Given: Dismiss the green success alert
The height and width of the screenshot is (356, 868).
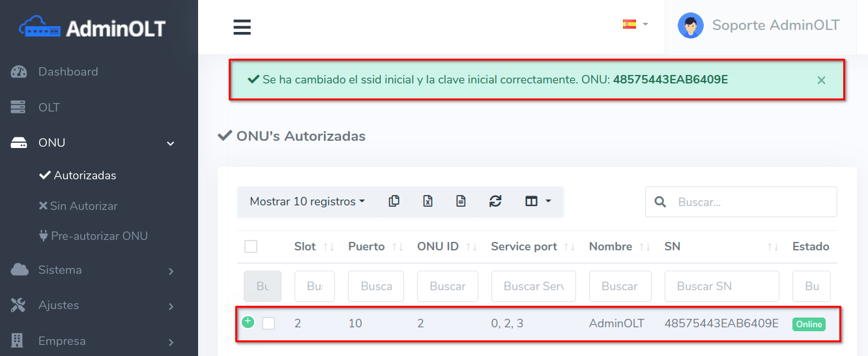Looking at the screenshot, I should 821,80.
